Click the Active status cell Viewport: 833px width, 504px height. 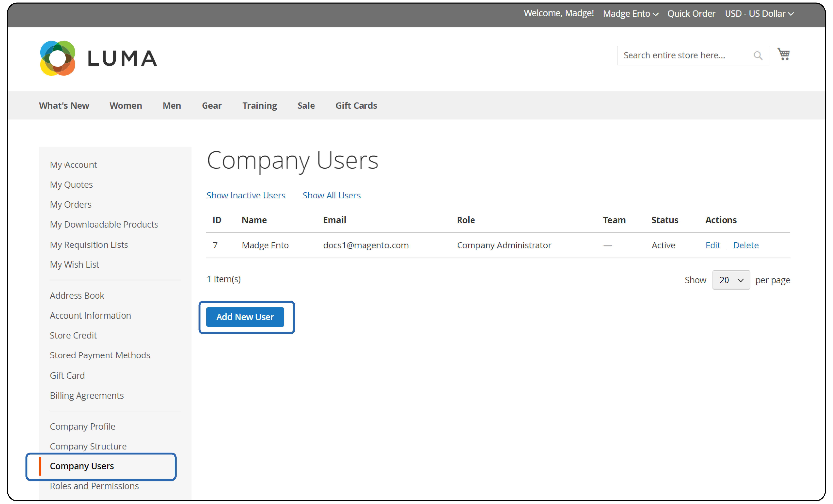(x=663, y=245)
